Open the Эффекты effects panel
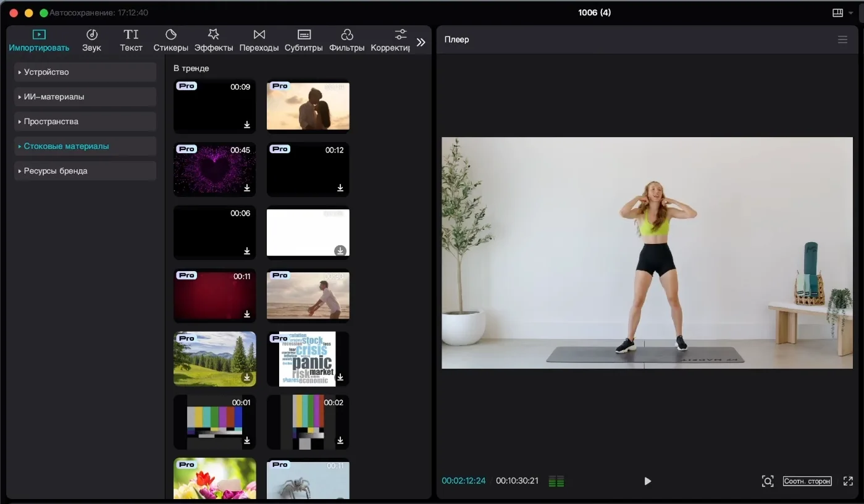 pyautogui.click(x=214, y=40)
